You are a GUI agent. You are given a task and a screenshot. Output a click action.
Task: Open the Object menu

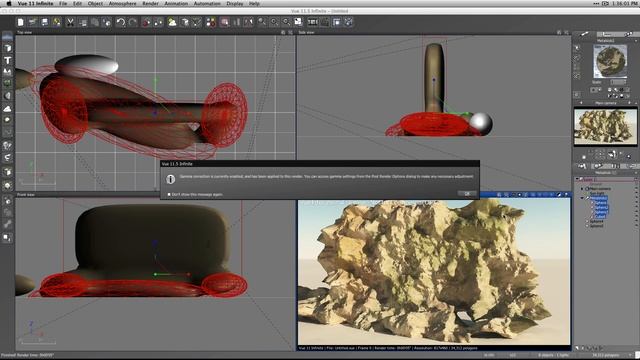pos(95,3)
